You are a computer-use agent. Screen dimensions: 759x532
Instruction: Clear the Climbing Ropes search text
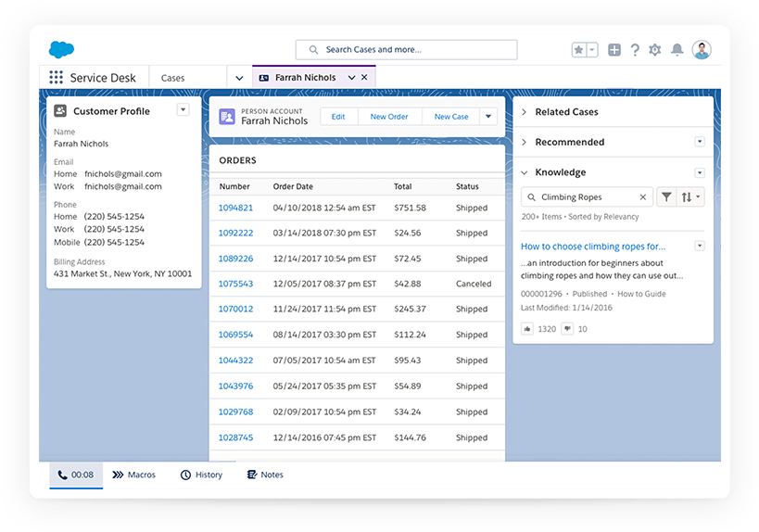(643, 197)
